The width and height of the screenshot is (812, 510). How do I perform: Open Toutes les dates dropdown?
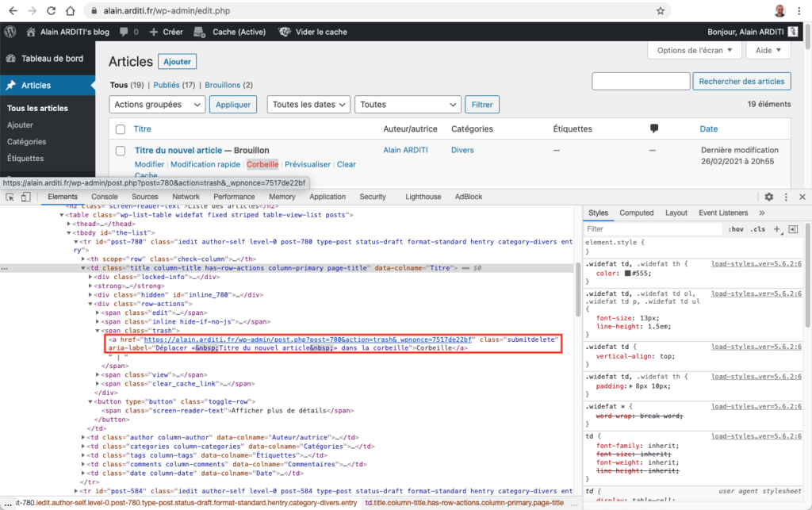[308, 105]
